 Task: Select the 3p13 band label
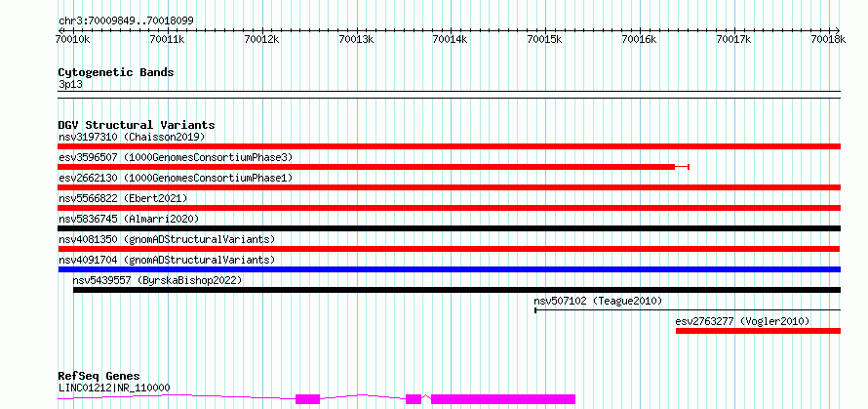pyautogui.click(x=71, y=85)
